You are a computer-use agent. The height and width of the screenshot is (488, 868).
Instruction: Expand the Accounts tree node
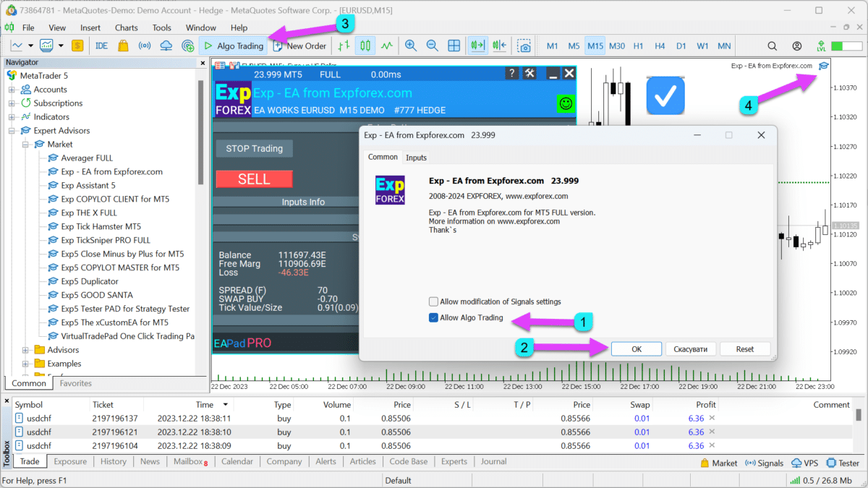(x=12, y=90)
